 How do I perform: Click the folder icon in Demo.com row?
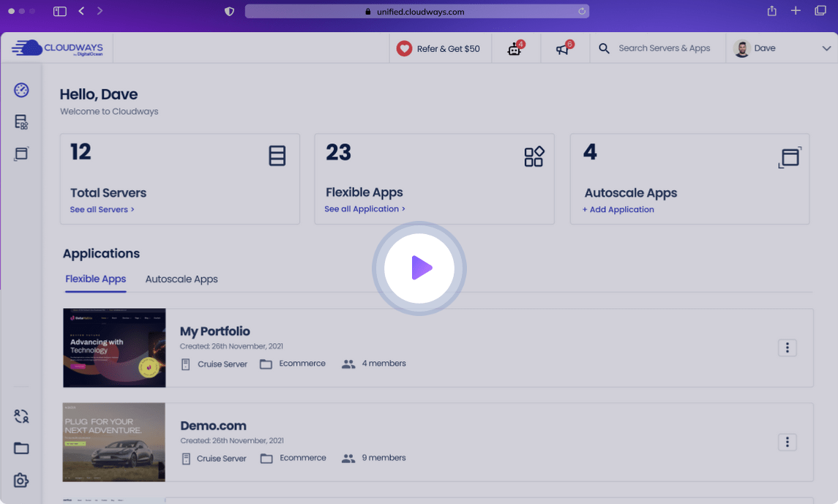pyautogui.click(x=266, y=459)
